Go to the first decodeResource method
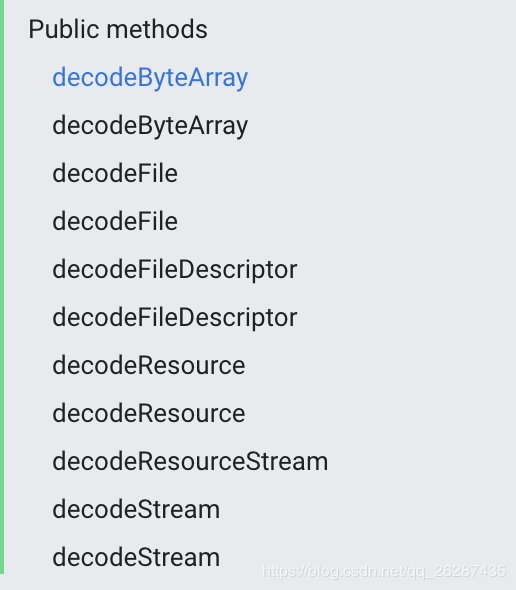 (x=149, y=366)
